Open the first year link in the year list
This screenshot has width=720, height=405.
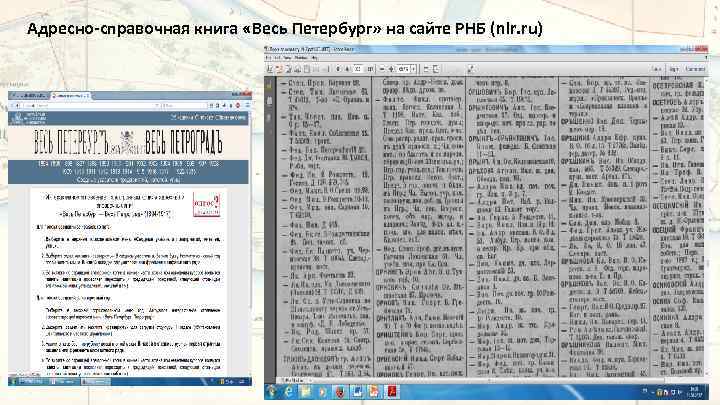click(x=43, y=164)
